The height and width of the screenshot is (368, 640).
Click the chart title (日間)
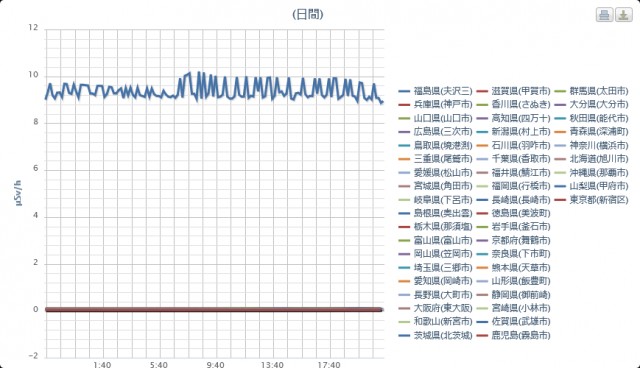(x=308, y=15)
